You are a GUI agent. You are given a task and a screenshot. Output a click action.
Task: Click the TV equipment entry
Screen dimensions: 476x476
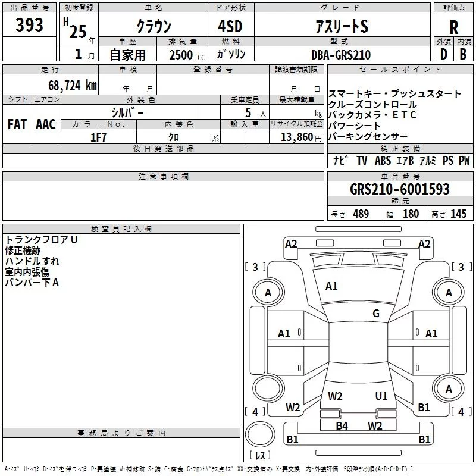point(362,160)
